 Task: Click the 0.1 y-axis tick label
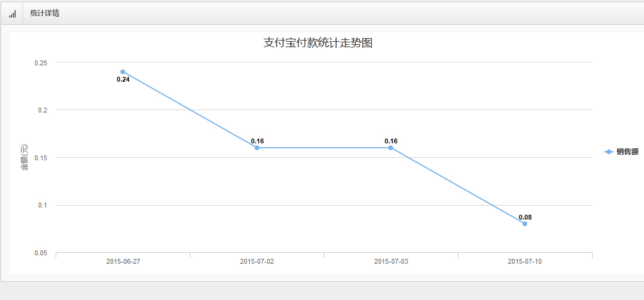tap(43, 206)
